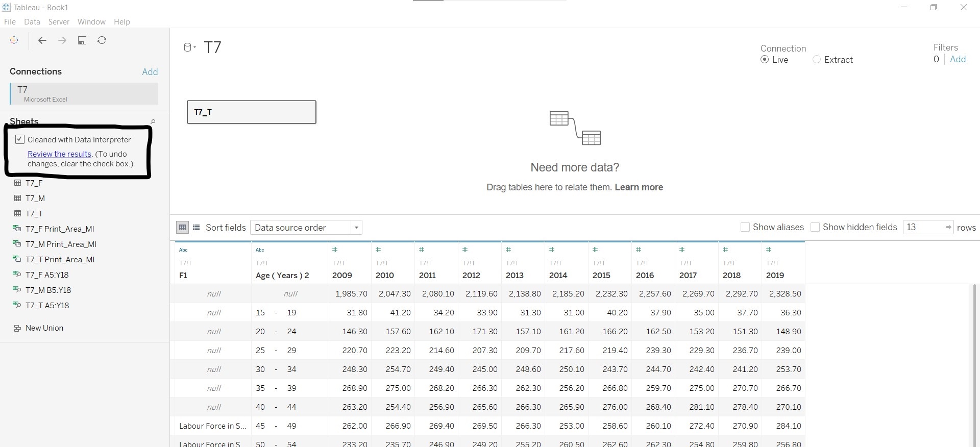Select the T7 Microsoft Excel connection
This screenshot has height=447, width=980.
click(x=84, y=94)
